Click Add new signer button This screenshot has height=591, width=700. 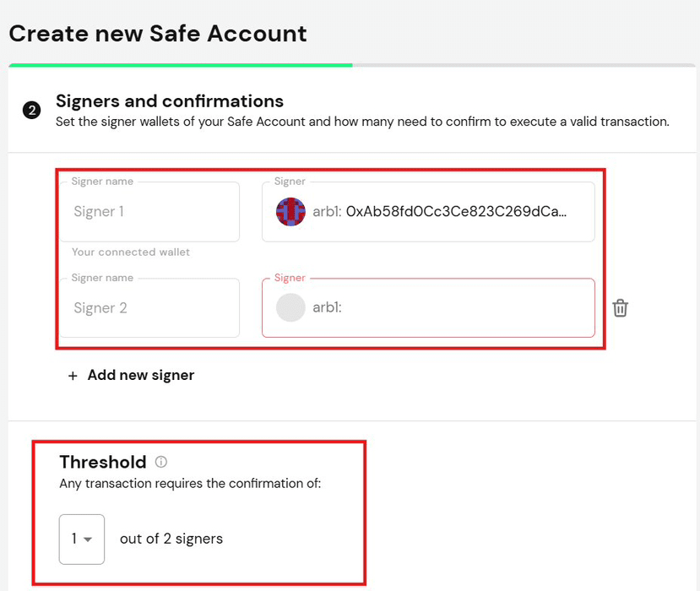[131, 376]
